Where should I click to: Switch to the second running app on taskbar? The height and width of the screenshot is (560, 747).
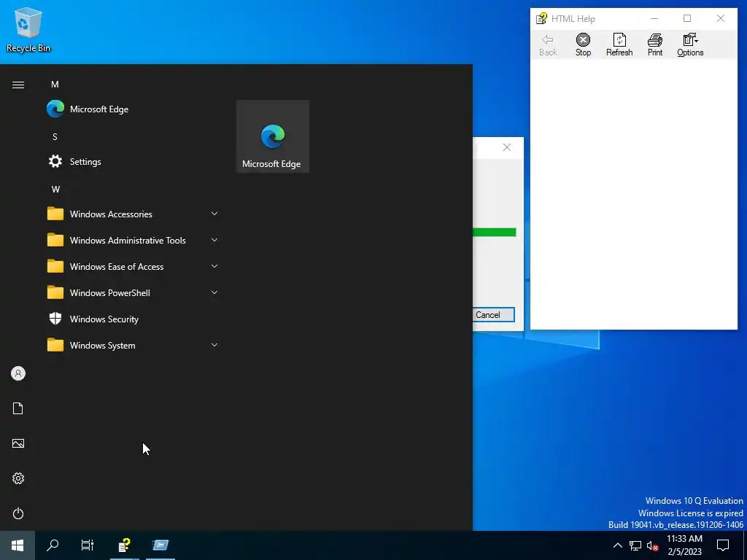click(160, 545)
